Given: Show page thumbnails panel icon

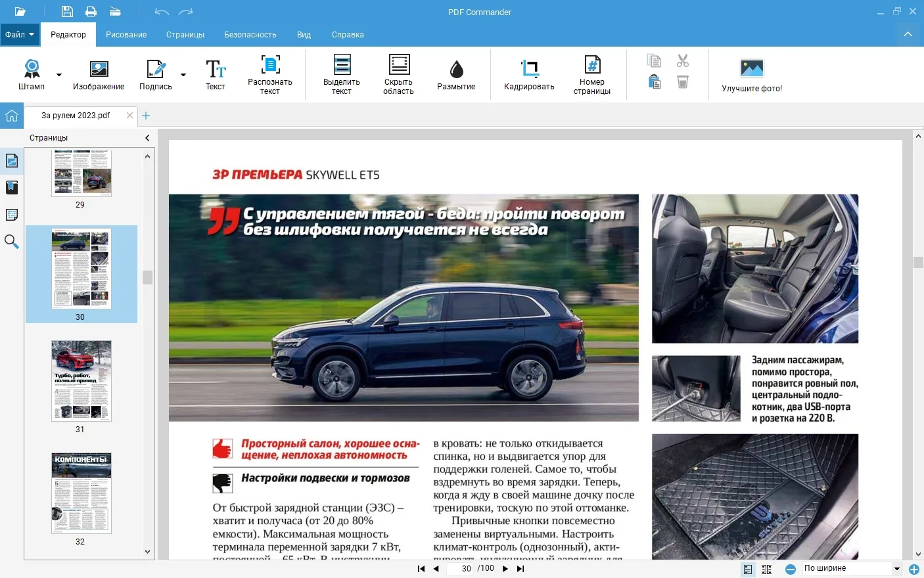Looking at the screenshot, I should 12,161.
